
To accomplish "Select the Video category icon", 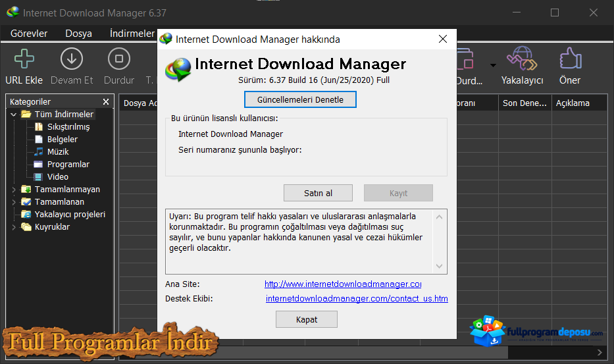I will (38, 176).
